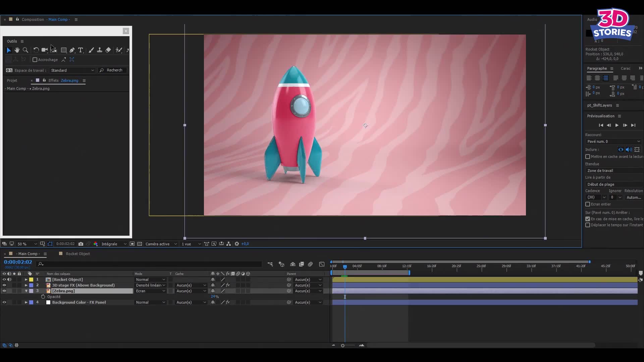Open the Espace de travail Standard dropdown

72,70
